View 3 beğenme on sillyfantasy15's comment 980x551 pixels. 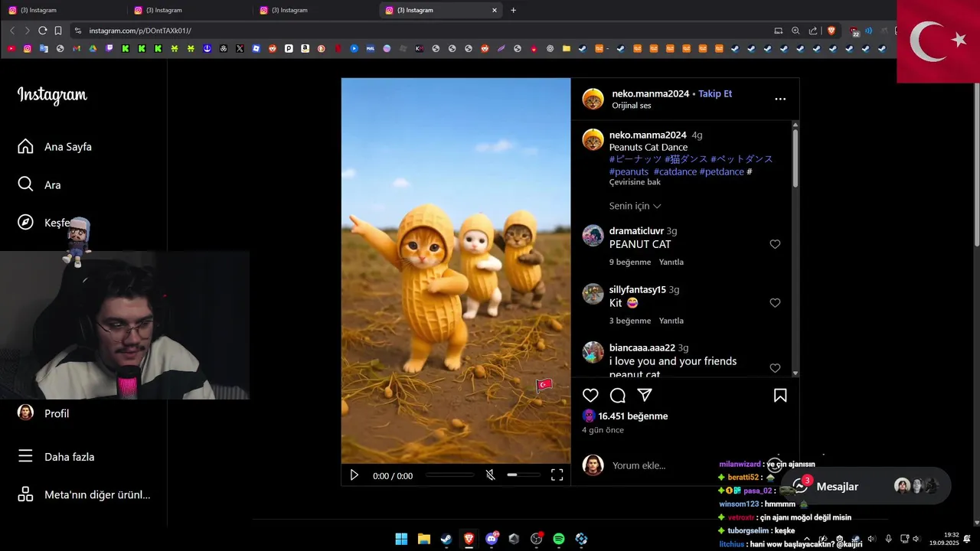pyautogui.click(x=630, y=321)
